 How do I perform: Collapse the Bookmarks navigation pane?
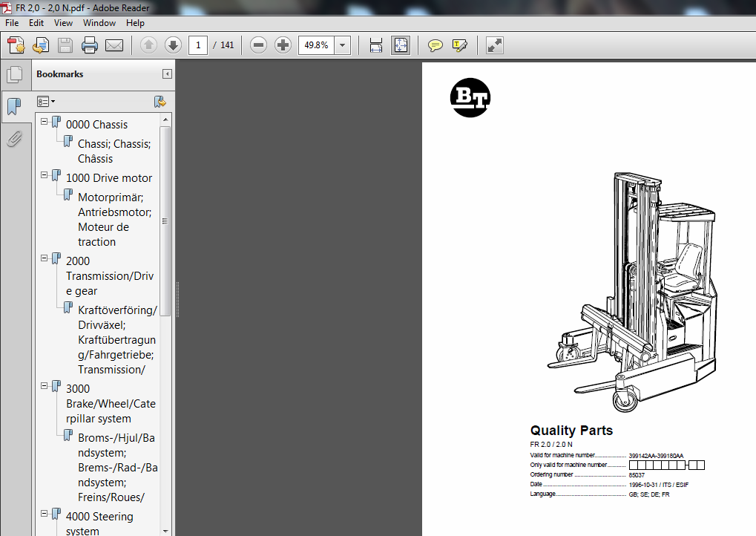click(167, 73)
